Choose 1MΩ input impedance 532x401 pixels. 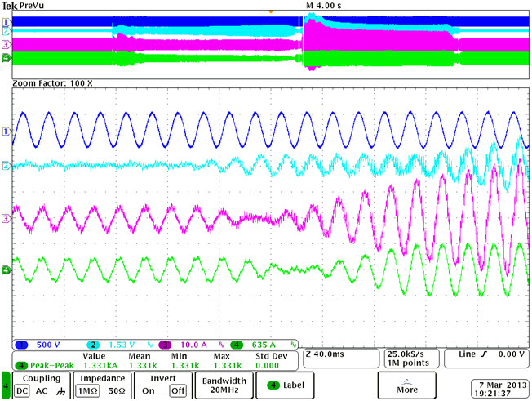click(x=89, y=391)
